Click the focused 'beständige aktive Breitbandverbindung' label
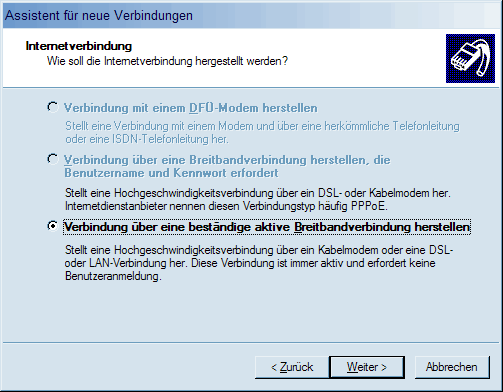The image size is (503, 392). (267, 227)
